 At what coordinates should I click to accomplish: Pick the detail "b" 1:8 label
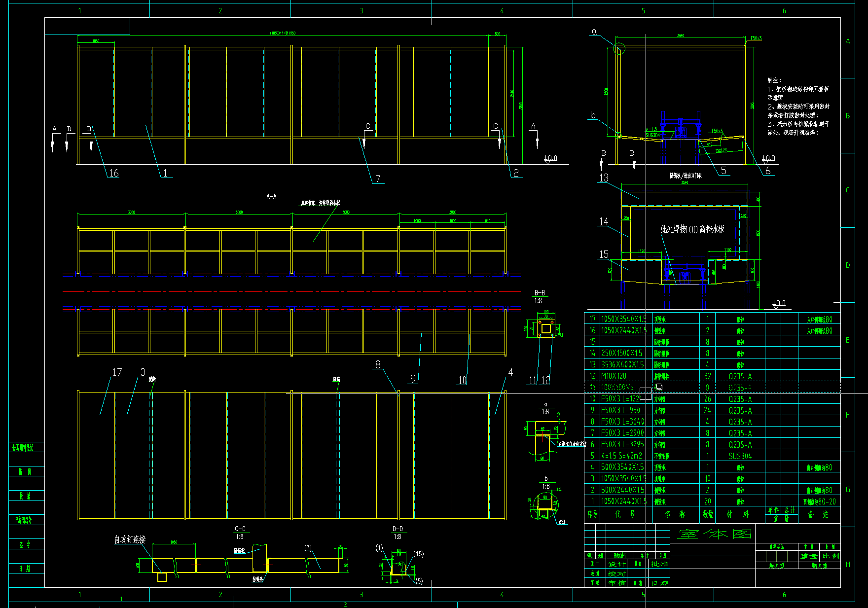point(545,482)
